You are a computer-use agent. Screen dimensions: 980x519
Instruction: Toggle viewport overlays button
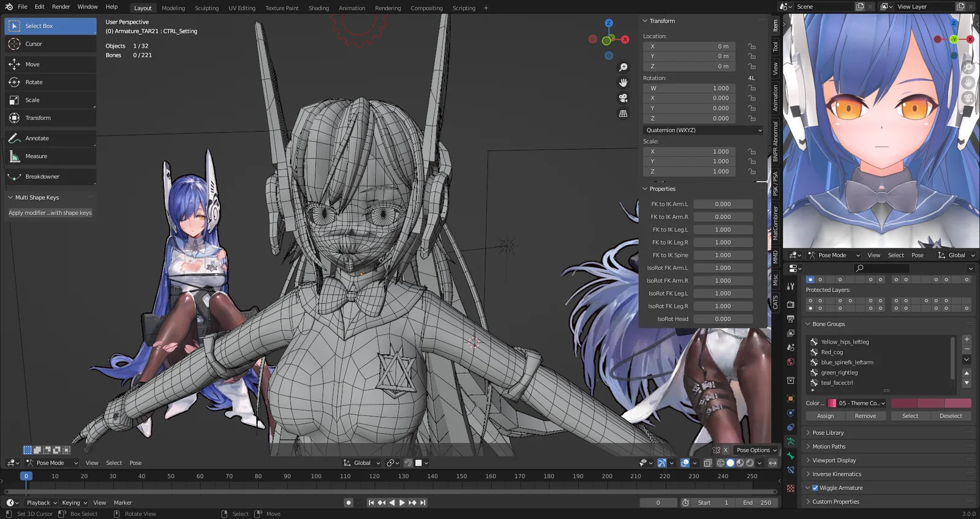(685, 463)
